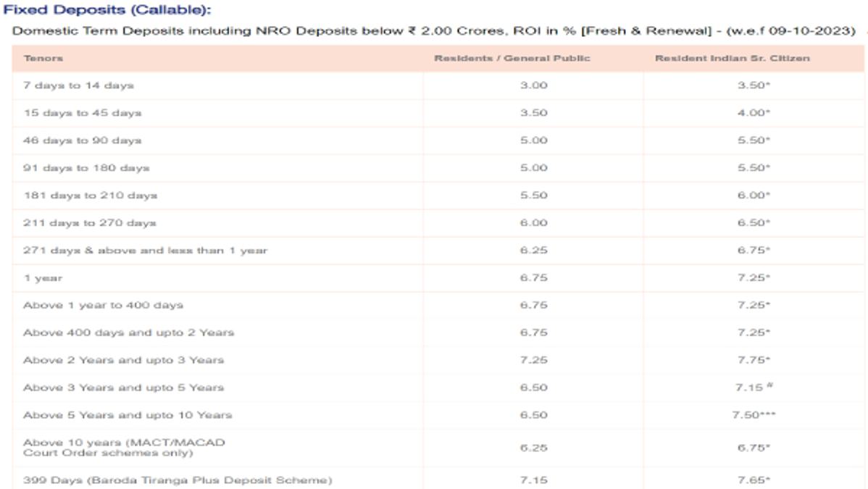Select the "181 days to 210 days" tenor

91,196
